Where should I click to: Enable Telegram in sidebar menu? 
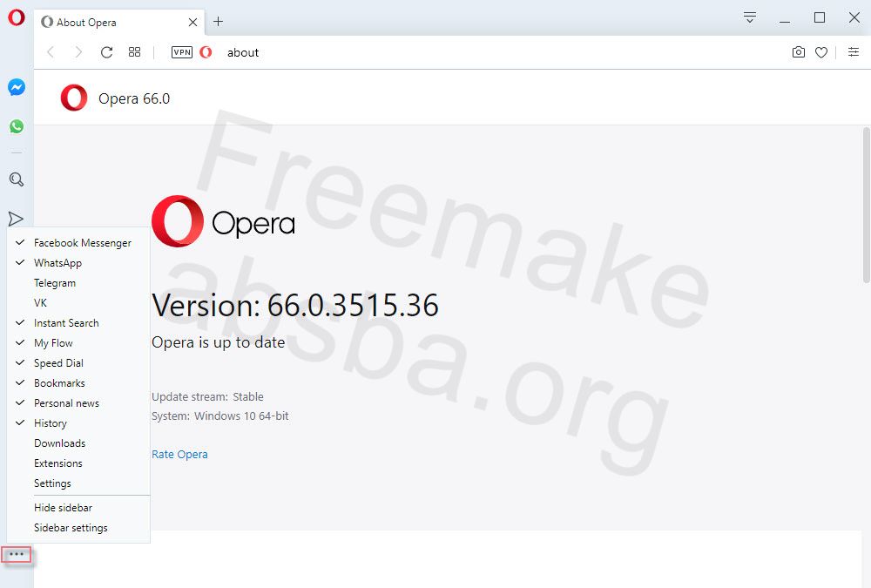click(78, 283)
